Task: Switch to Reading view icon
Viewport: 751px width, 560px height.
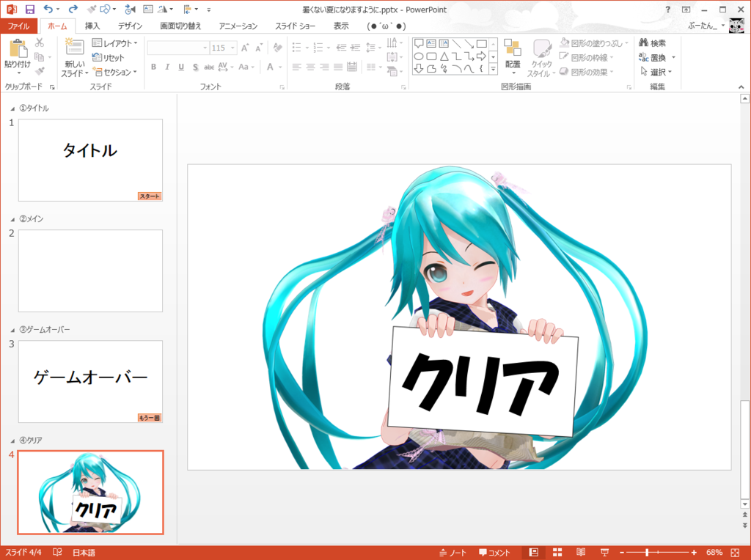Action: click(x=581, y=553)
